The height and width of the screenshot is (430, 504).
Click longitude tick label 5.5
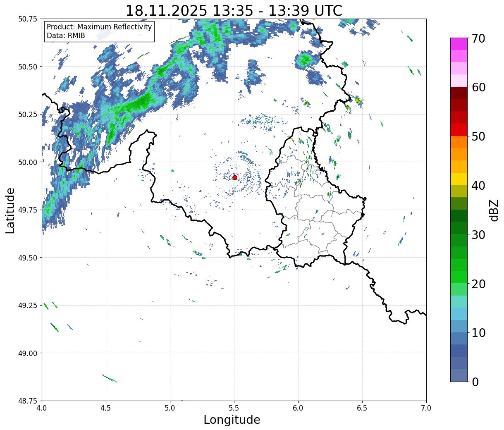coord(234,408)
